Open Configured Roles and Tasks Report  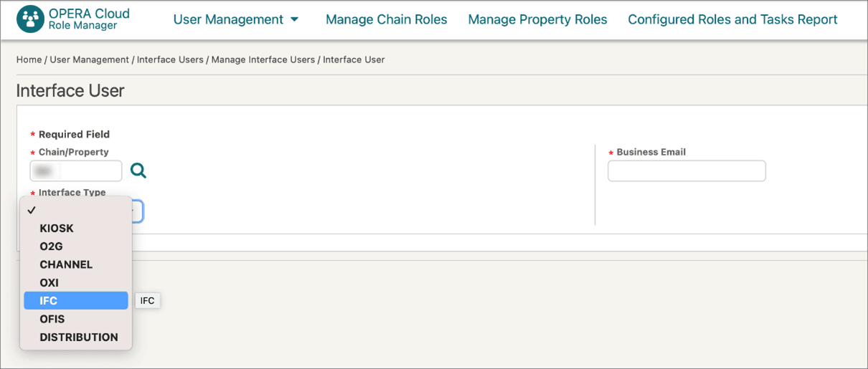coord(733,19)
